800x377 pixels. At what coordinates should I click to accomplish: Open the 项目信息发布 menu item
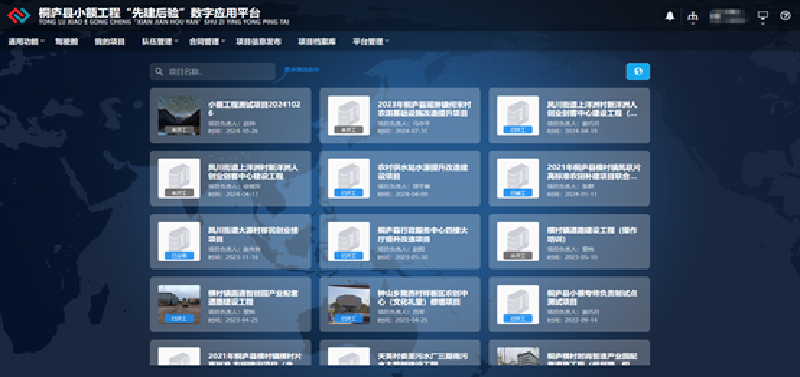[259, 42]
